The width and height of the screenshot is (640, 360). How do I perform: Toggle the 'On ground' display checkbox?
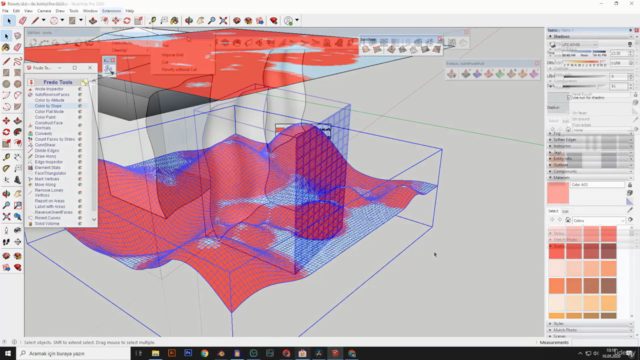569,119
